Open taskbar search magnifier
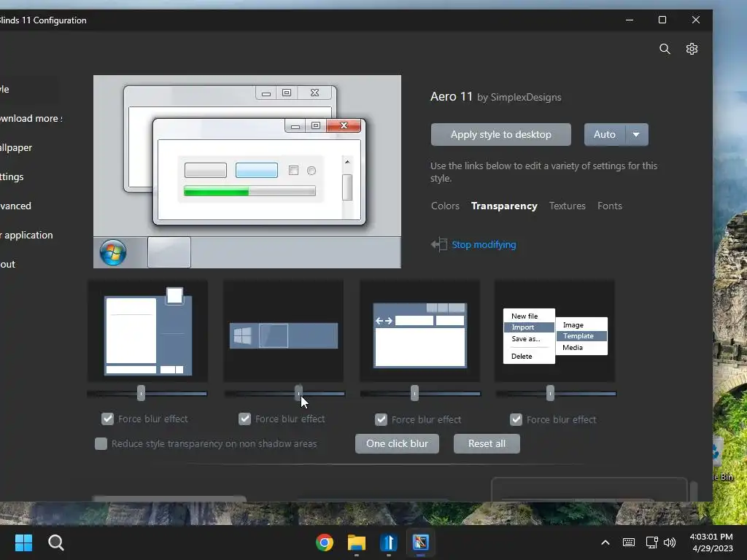 click(56, 542)
